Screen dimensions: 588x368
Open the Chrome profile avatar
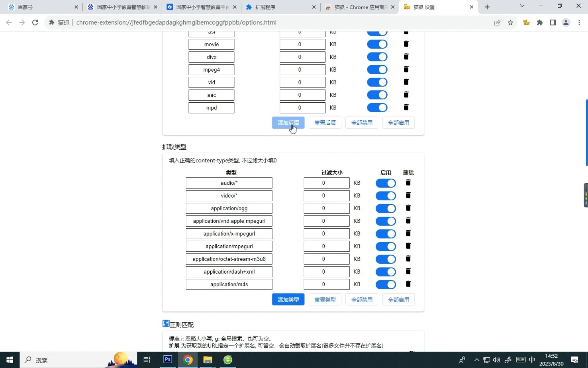point(566,22)
